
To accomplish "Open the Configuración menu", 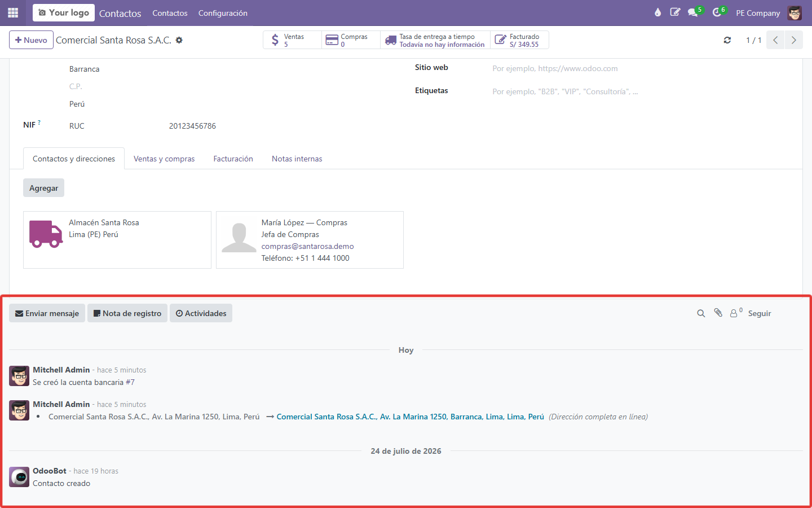I will coord(223,13).
